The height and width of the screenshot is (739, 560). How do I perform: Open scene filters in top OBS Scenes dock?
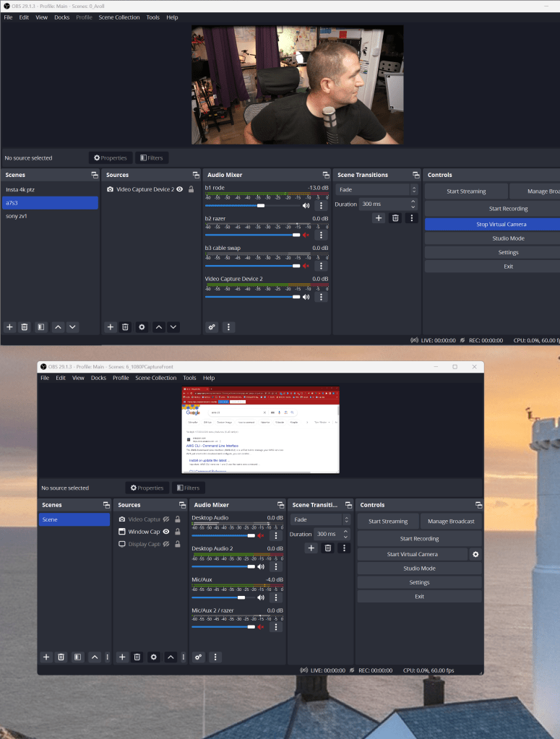[41, 327]
